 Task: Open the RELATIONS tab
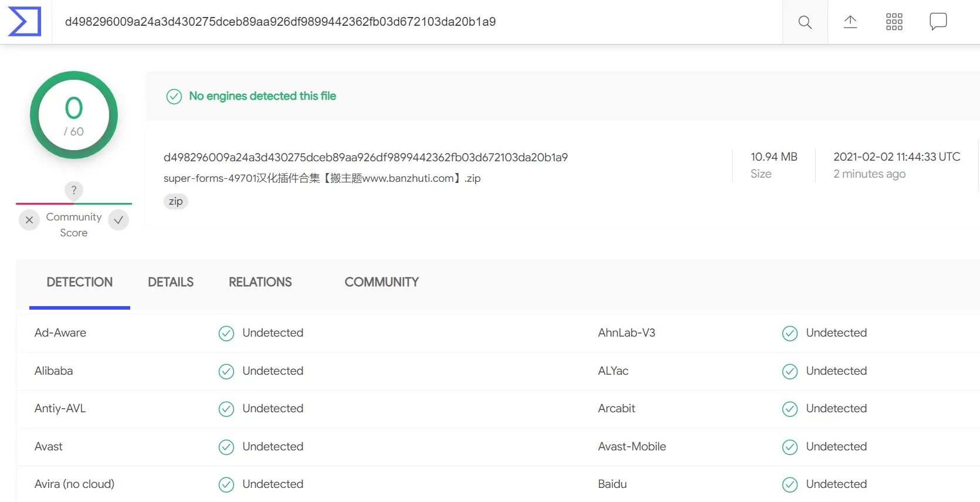pos(260,282)
